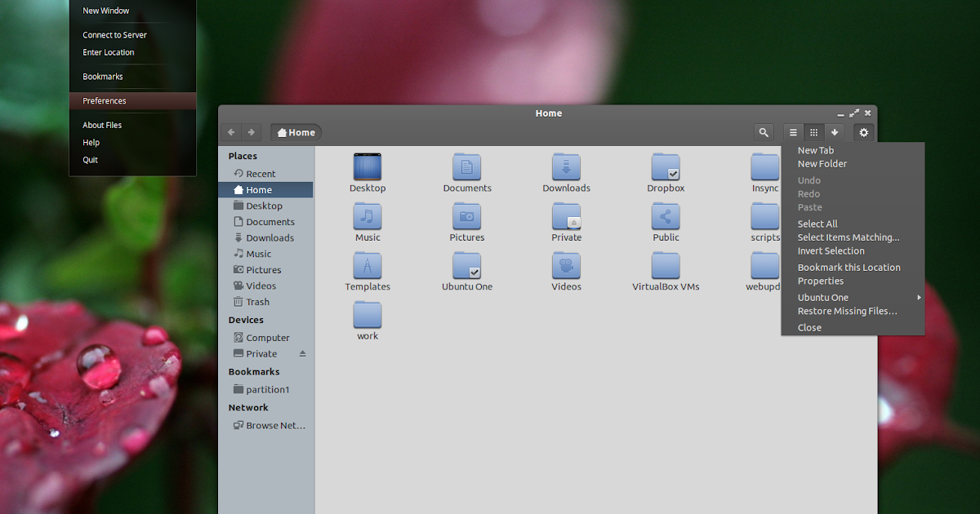Switch to icon grid view

pyautogui.click(x=813, y=132)
